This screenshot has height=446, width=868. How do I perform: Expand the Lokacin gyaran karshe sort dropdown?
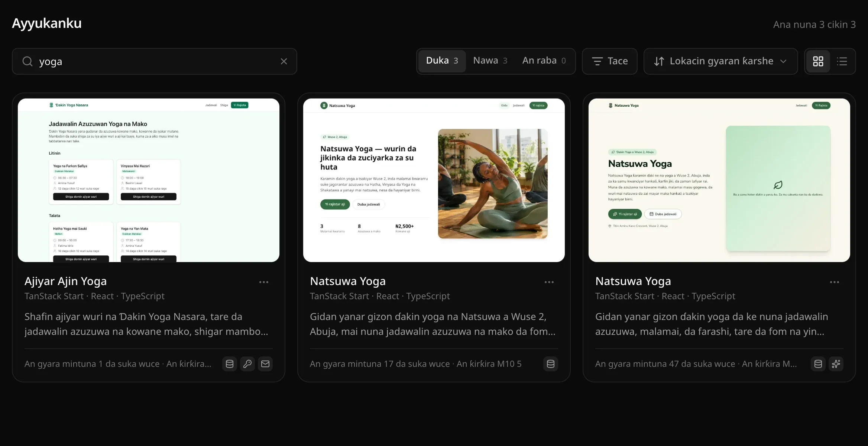720,61
